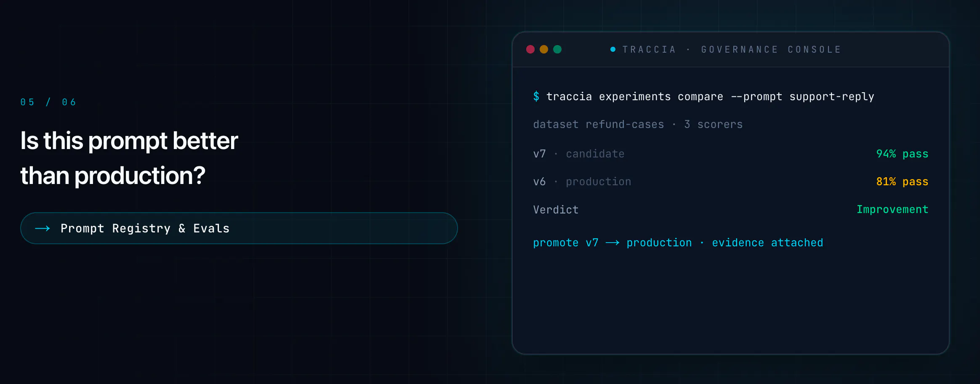
Task: Select the 'v7 · candidate' row label
Action: coord(579,154)
